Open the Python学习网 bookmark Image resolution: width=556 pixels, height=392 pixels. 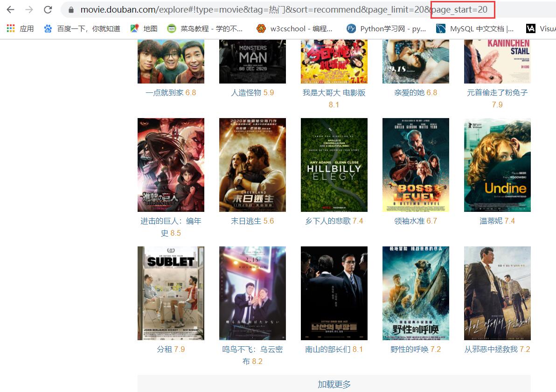pyautogui.click(x=386, y=29)
